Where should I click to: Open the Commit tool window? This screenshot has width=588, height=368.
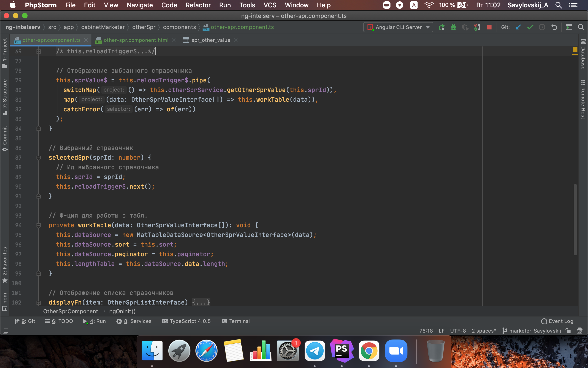pos(5,139)
